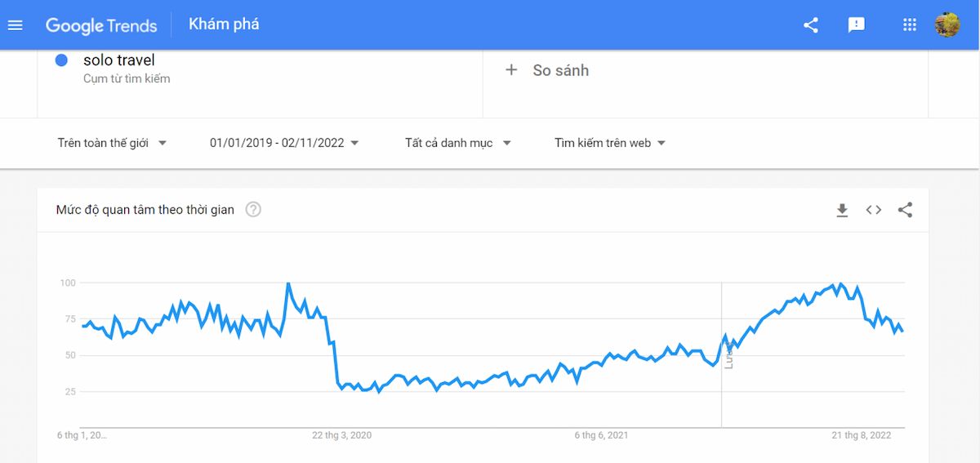Go to Google Trends home logo
The image size is (980, 463).
(x=101, y=25)
